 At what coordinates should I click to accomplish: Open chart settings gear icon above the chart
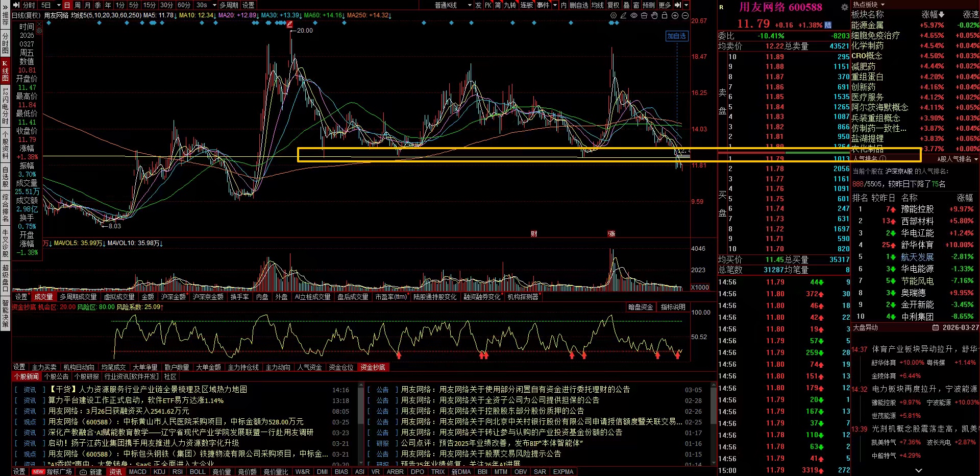613,15
